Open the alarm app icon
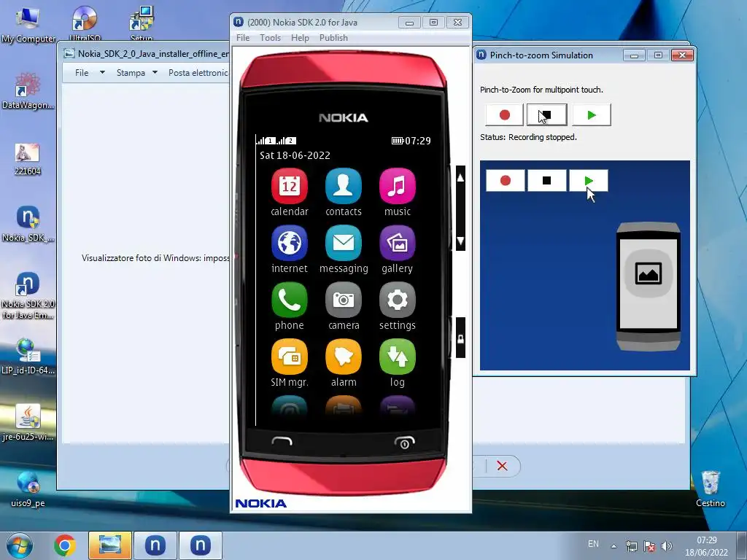The image size is (747, 560). (344, 357)
